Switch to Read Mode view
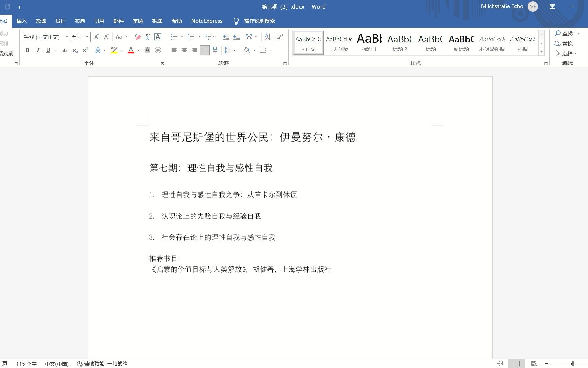 click(500, 364)
